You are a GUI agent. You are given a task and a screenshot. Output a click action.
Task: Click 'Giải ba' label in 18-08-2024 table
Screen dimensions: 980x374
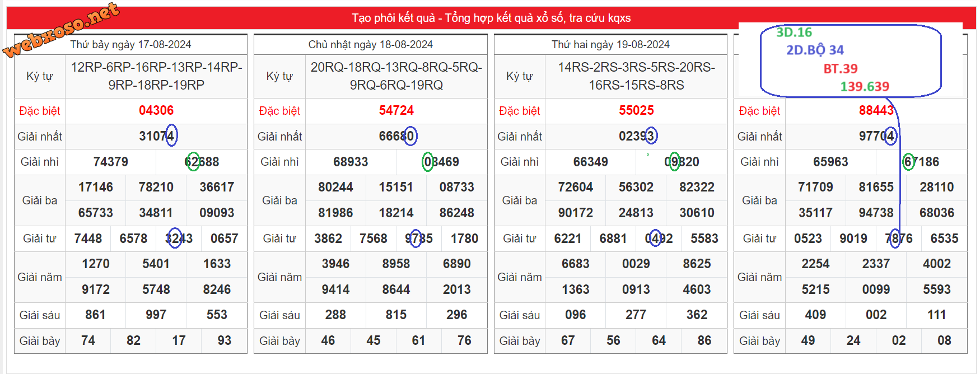coord(279,200)
